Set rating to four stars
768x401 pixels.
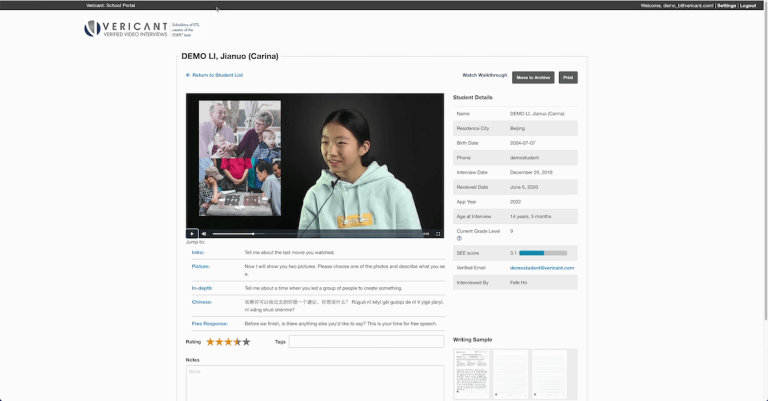coord(237,342)
